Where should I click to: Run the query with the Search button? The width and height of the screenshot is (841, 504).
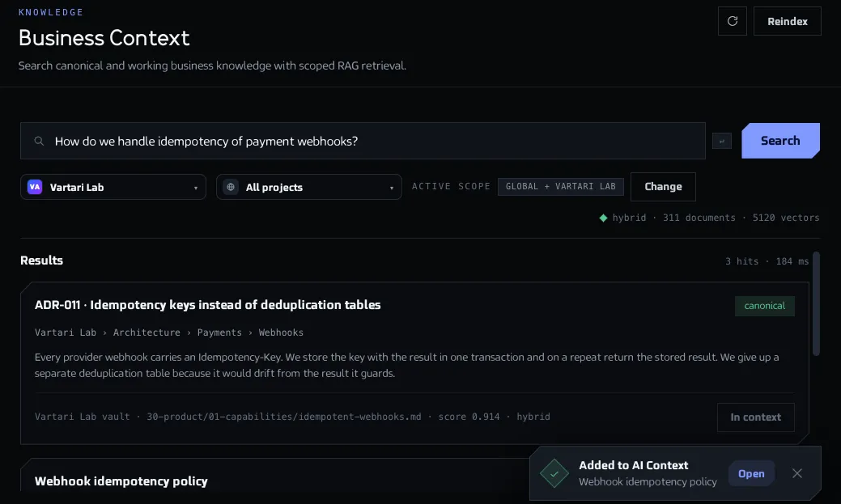780,141
